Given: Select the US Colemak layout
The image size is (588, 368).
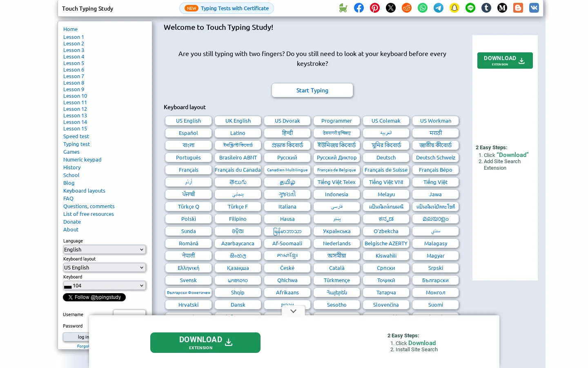Looking at the screenshot, I should (x=386, y=121).
